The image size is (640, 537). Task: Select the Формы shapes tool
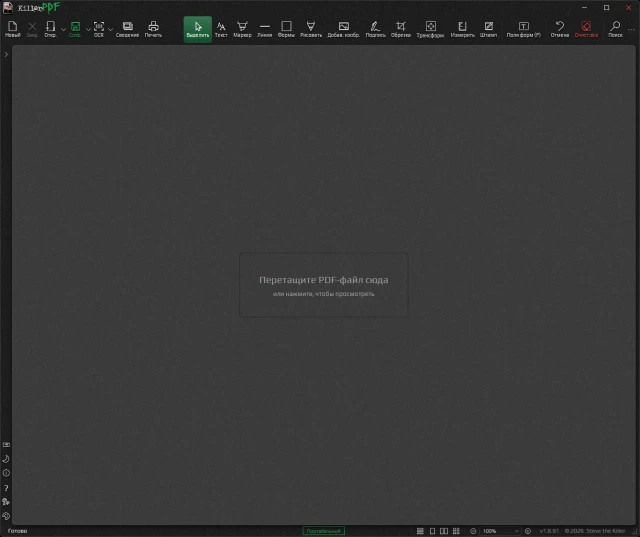coord(287,29)
